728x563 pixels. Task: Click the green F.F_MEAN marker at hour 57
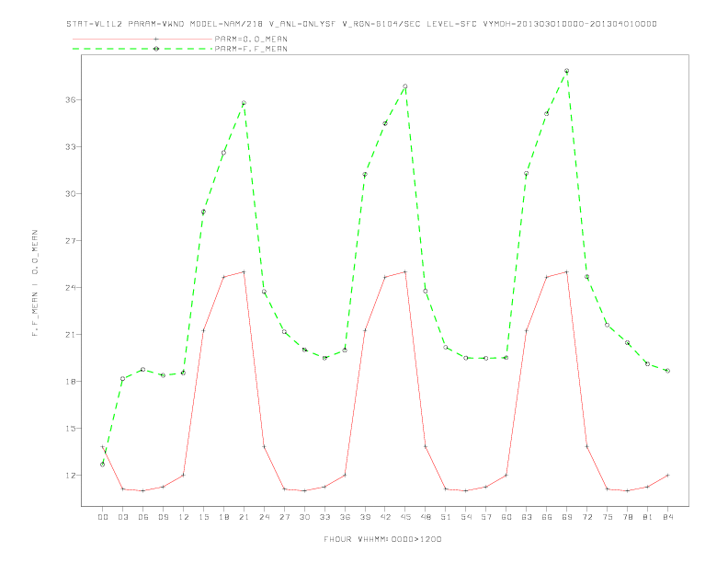pyautogui.click(x=486, y=358)
